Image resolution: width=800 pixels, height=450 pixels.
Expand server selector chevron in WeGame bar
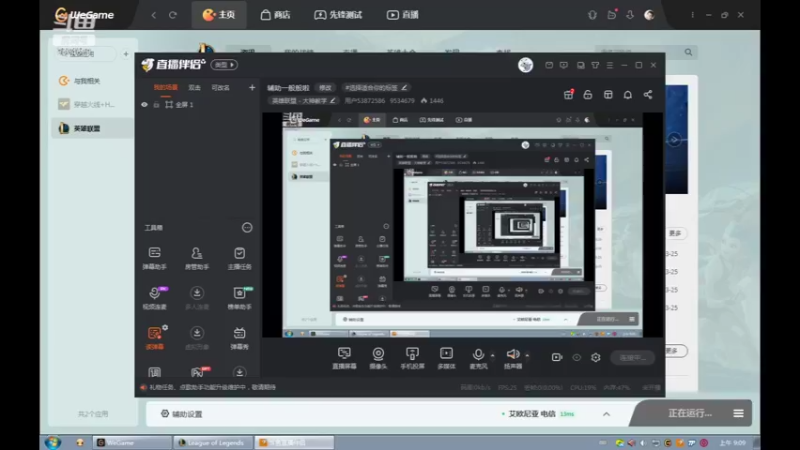(606, 414)
